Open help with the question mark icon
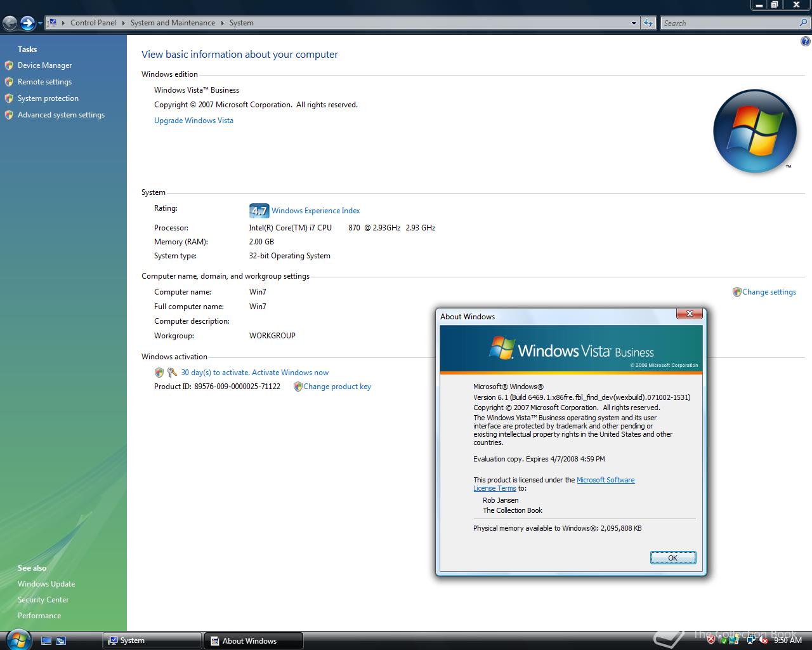Image resolution: width=812 pixels, height=650 pixels. (805, 42)
